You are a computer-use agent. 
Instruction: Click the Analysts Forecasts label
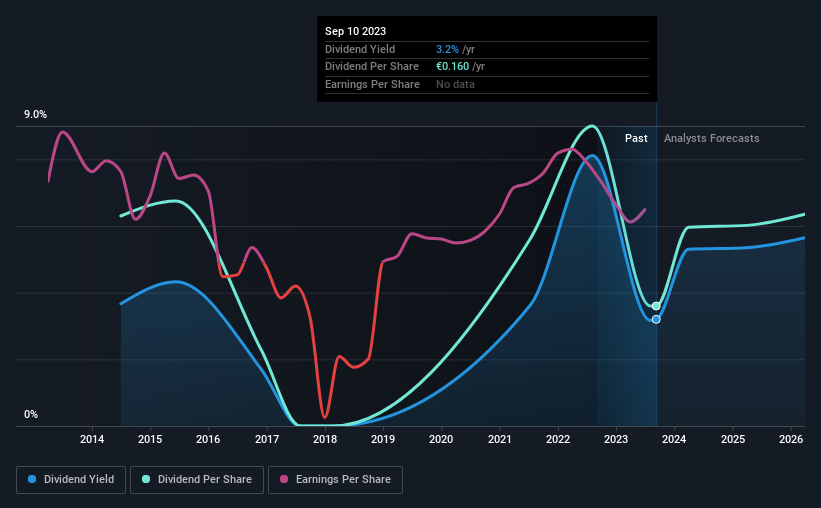712,138
